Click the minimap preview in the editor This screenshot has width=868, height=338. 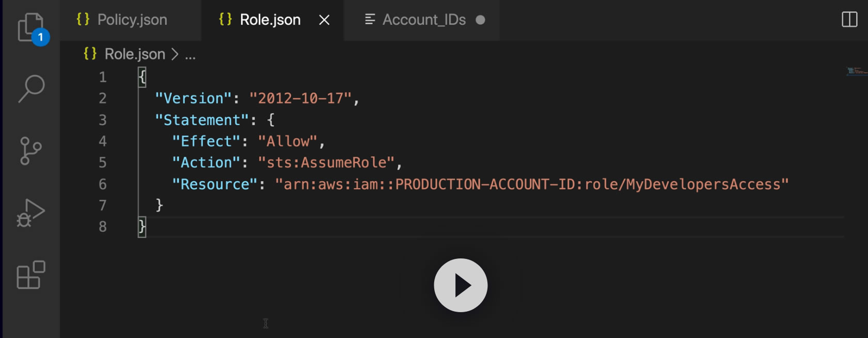[856, 71]
